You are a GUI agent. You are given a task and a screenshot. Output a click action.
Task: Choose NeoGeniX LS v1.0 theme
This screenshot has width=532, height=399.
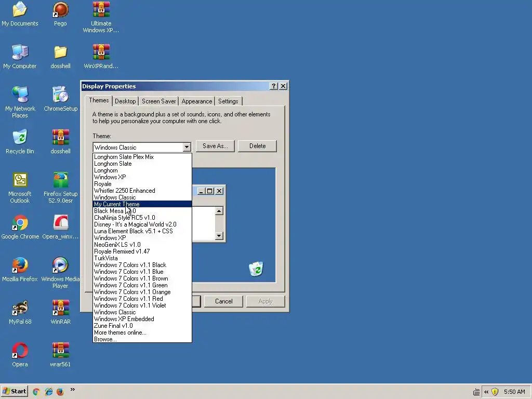click(x=142, y=245)
